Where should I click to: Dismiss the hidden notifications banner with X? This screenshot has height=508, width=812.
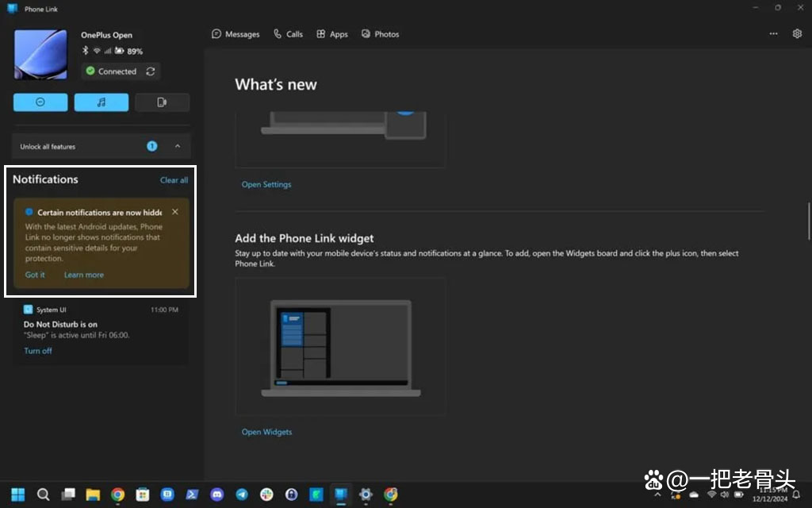coord(175,211)
